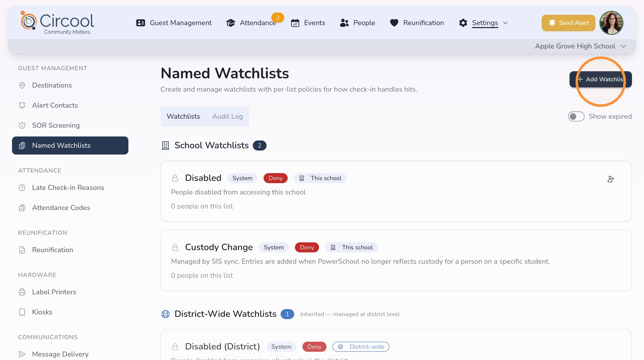Click the SOR Screening shield icon
This screenshot has width=644, height=360.
[x=22, y=125]
